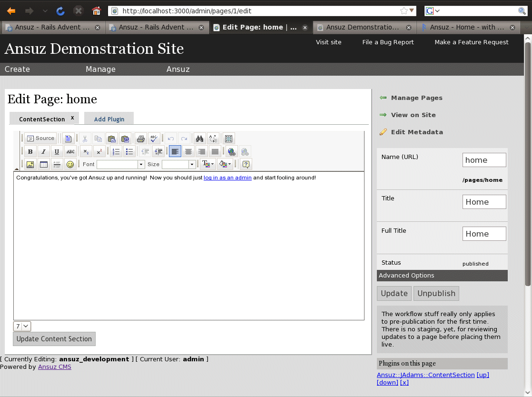
Task: Click the Update button in sidebar
Action: [394, 294]
